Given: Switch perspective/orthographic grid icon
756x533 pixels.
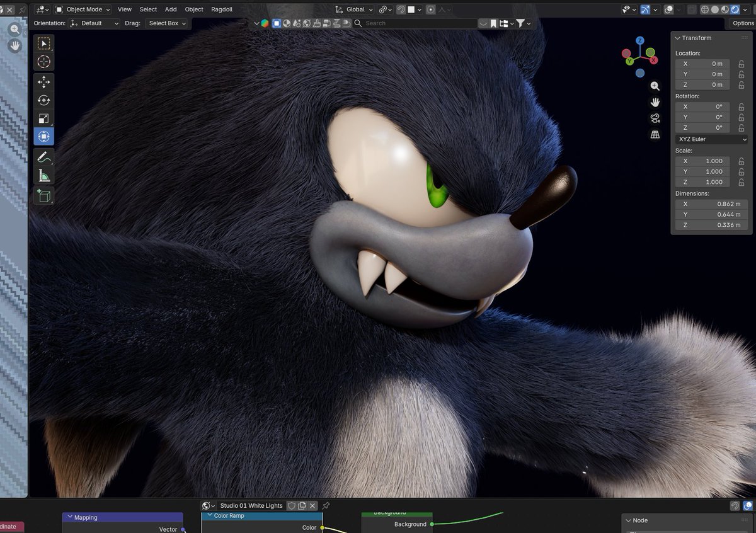Looking at the screenshot, I should (x=655, y=134).
